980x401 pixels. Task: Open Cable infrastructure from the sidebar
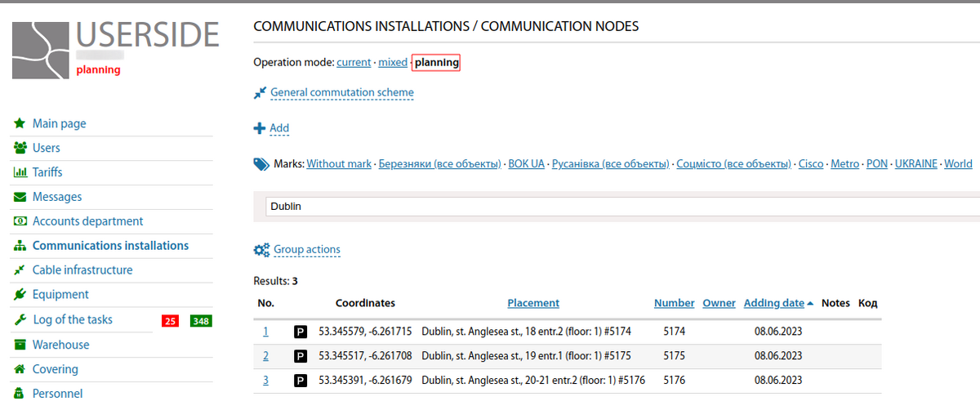(x=82, y=270)
